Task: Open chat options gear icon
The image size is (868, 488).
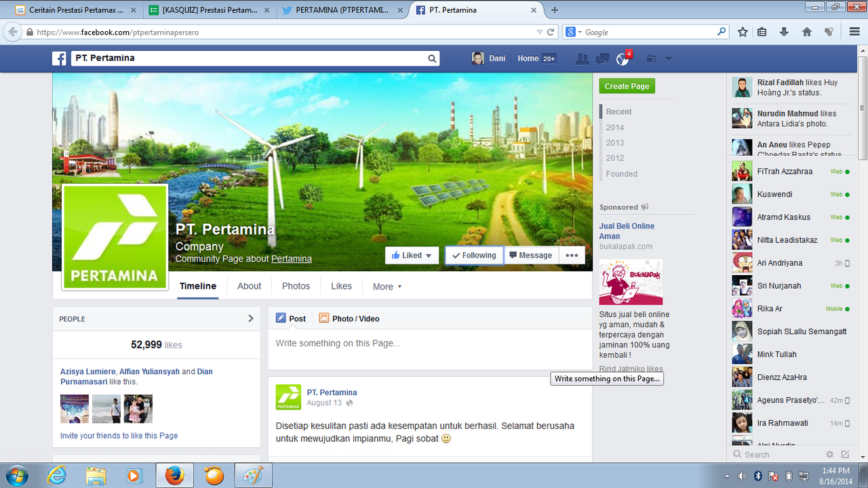Action: 829,455
